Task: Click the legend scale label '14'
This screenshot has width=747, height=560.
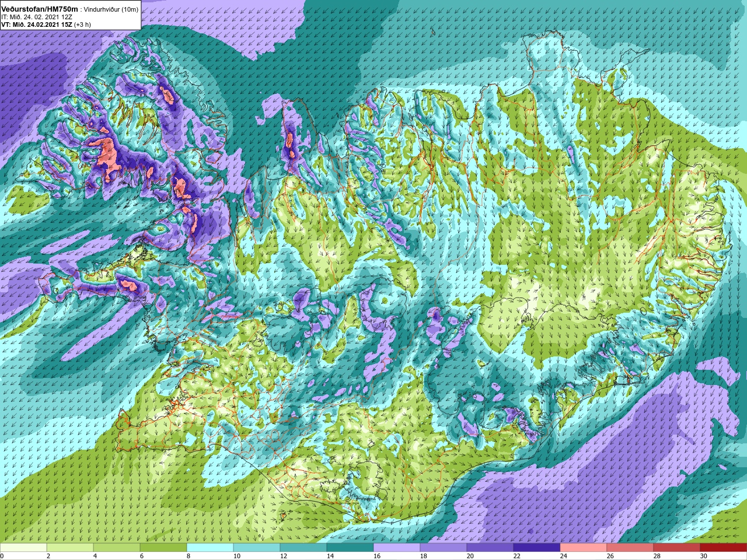Action: click(330, 556)
